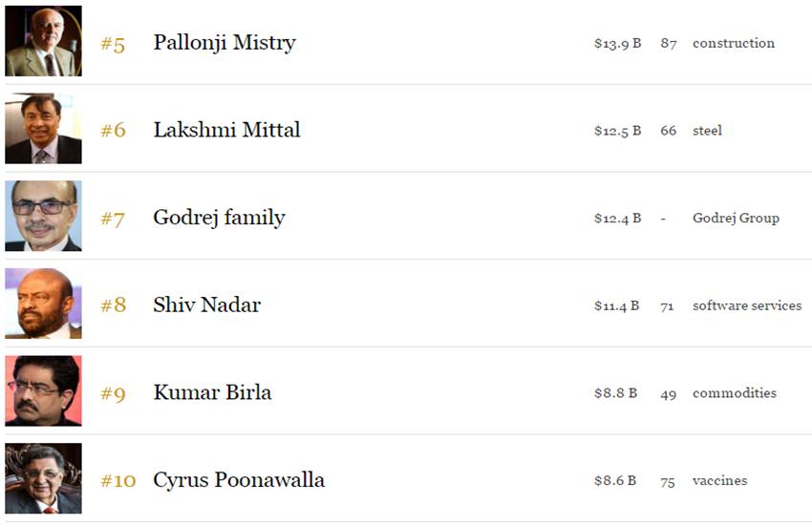Select the Shiv Nadar name

coord(206,304)
